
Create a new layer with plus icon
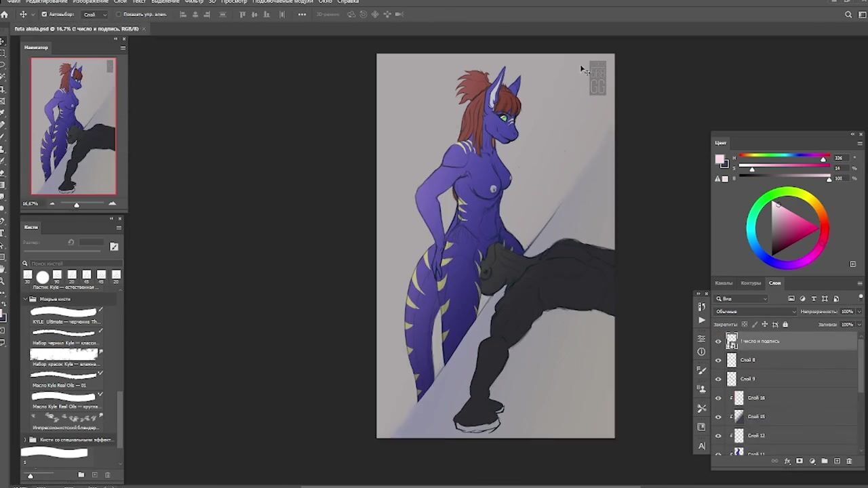(837, 462)
